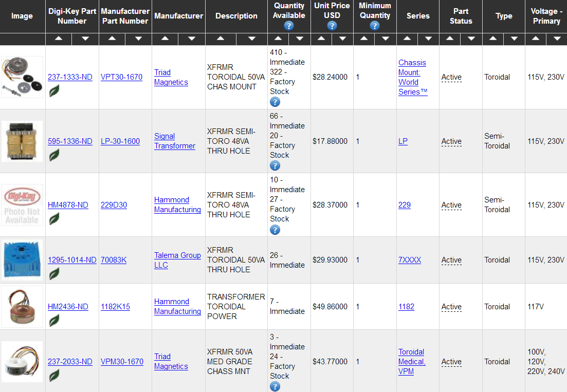Image resolution: width=567 pixels, height=392 pixels.
Task: Sort Manufacturer Part Number ascending arrow
Action: pos(112,39)
